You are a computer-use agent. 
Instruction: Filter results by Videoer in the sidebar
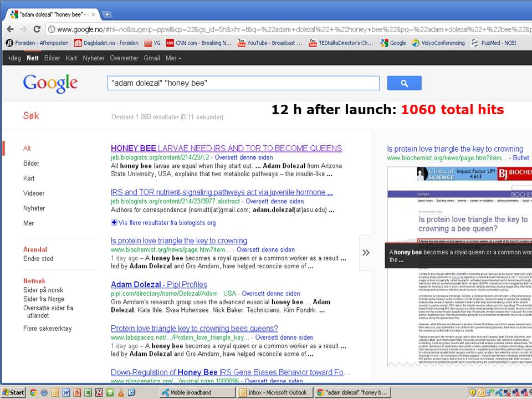coord(34,193)
